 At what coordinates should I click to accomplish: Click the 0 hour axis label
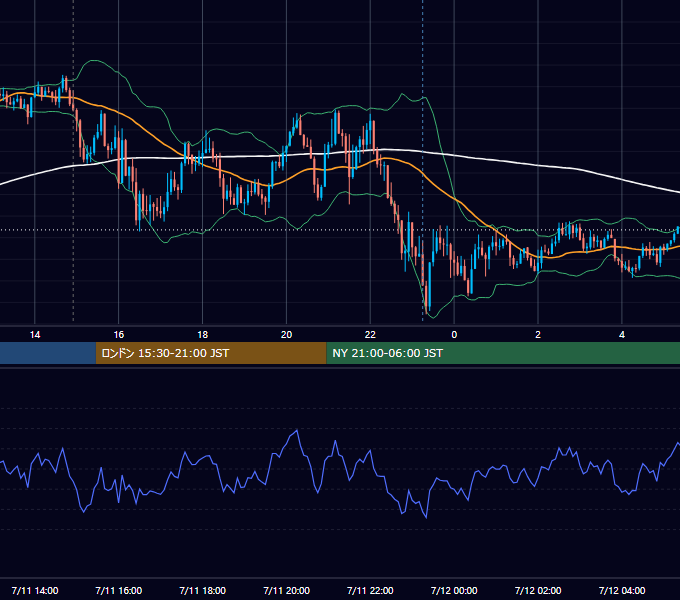pos(454,335)
